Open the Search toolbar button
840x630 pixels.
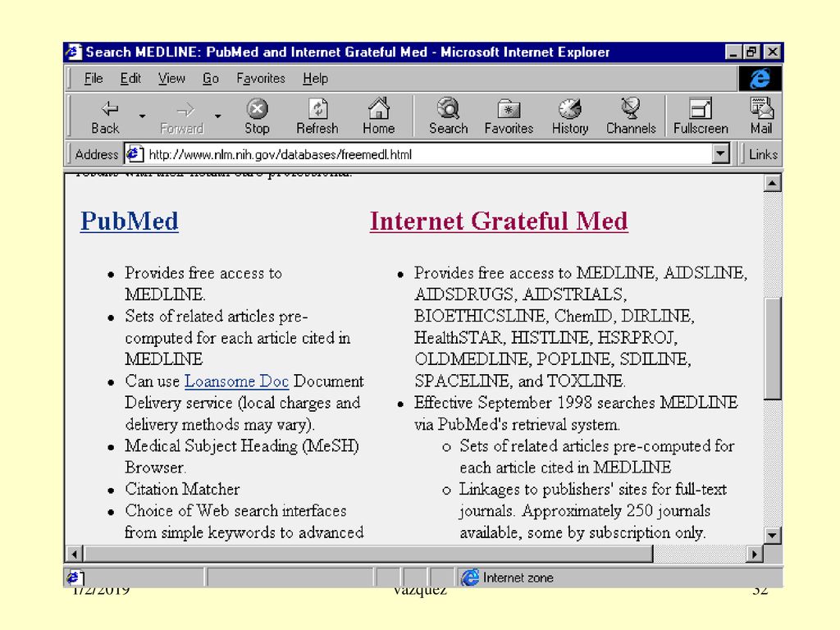[x=449, y=116]
